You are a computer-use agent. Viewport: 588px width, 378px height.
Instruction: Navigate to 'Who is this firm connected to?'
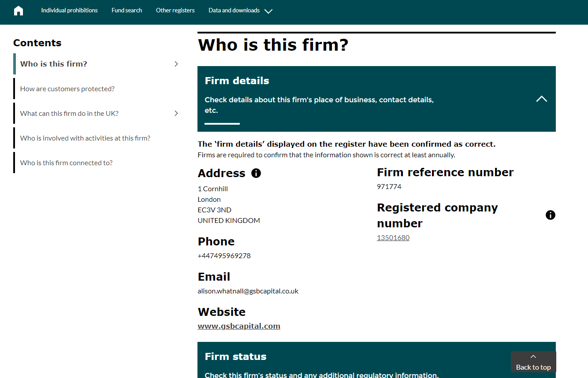66,163
